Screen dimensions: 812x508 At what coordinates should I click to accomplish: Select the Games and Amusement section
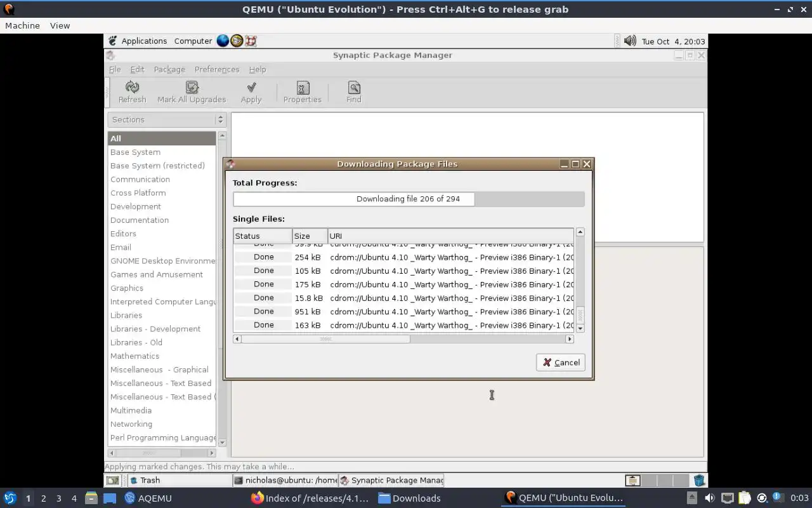pos(162,274)
